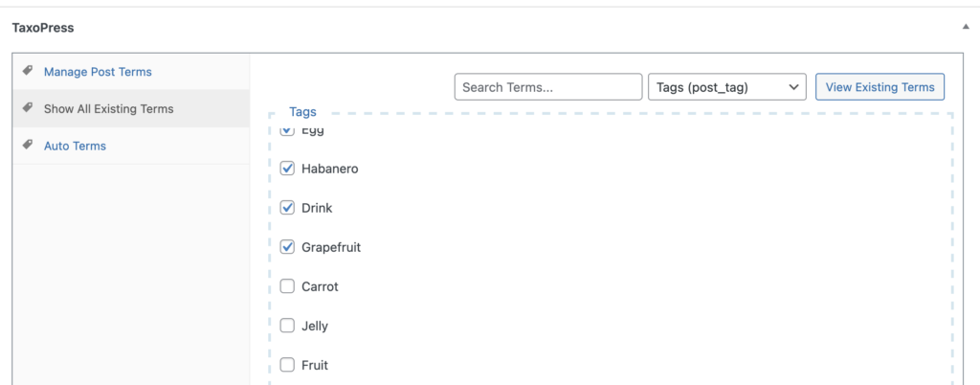
Task: Tick the Fruit tag checkbox
Action: pos(287,365)
